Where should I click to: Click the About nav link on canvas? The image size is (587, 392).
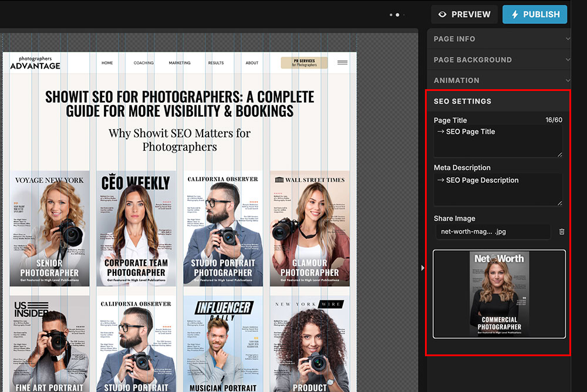252,63
